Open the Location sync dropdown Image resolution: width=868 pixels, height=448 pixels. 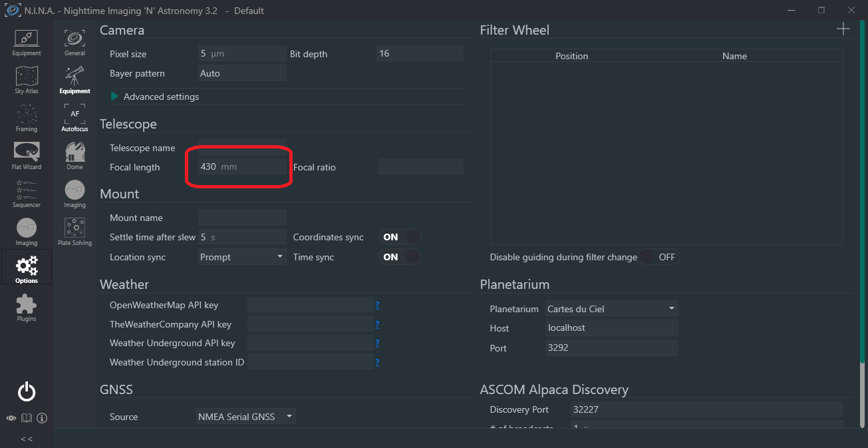tap(242, 257)
